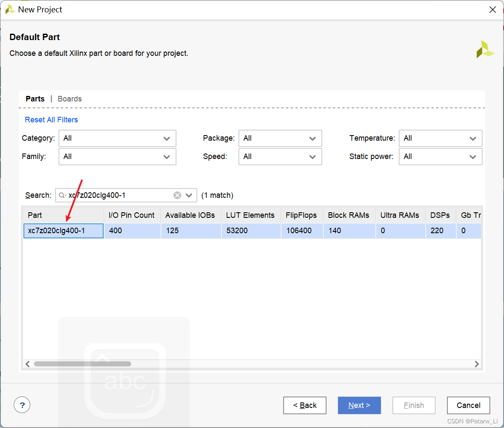Click the Block RAMs value 140

[349, 231]
